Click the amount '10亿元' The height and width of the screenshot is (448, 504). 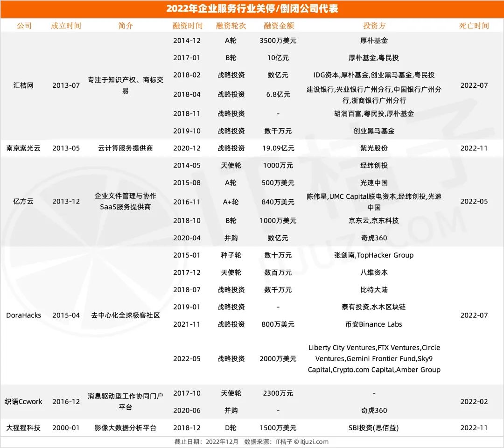278,58
